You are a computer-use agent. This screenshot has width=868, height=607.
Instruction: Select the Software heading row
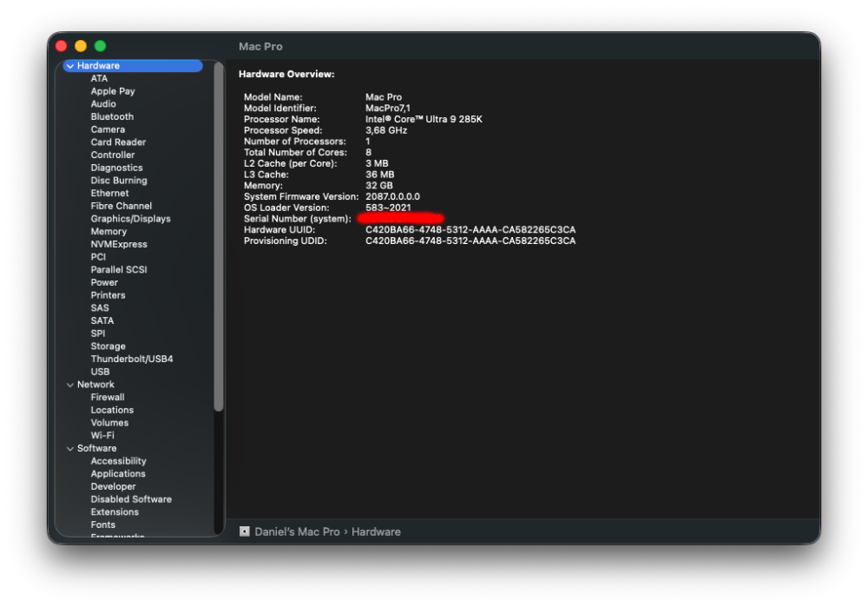click(x=133, y=448)
